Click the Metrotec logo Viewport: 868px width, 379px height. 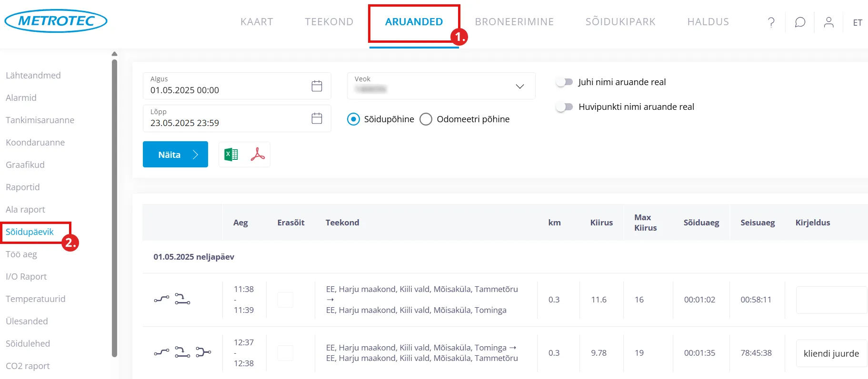[x=56, y=21]
